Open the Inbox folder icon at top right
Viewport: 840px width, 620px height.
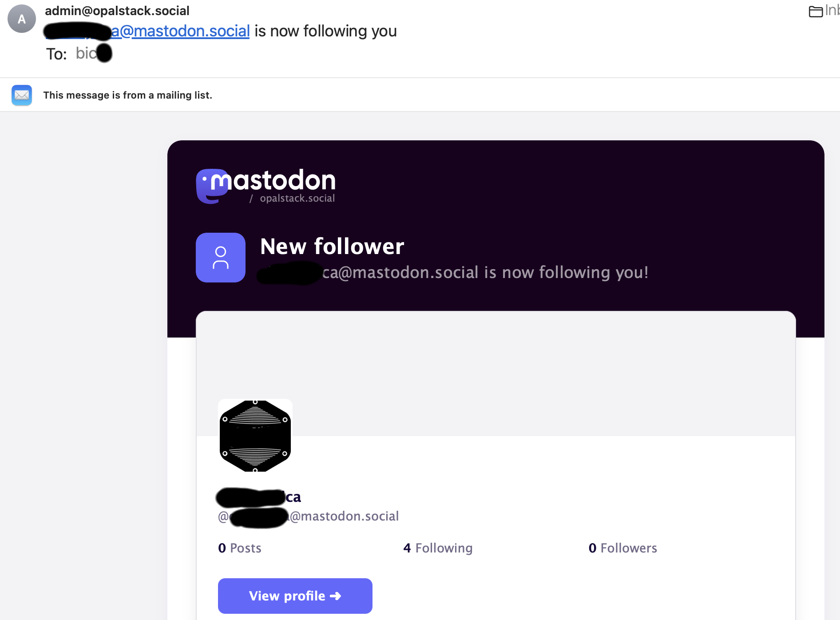tap(816, 12)
